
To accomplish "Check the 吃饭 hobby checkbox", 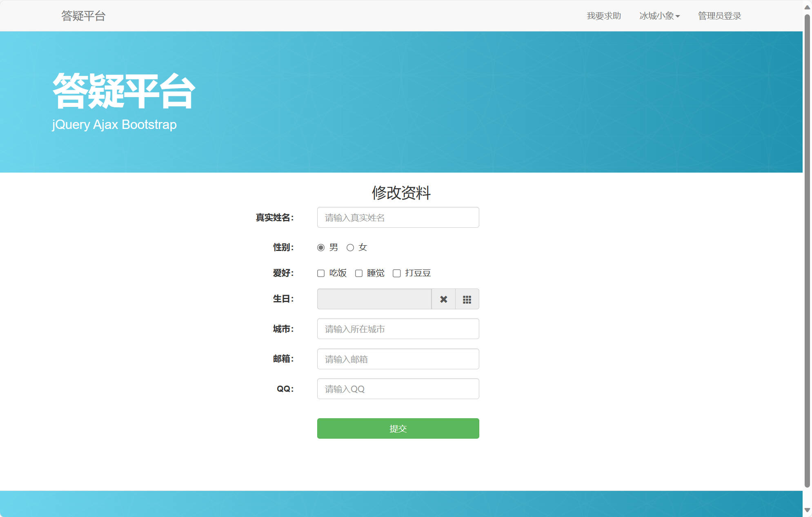I will [x=320, y=273].
